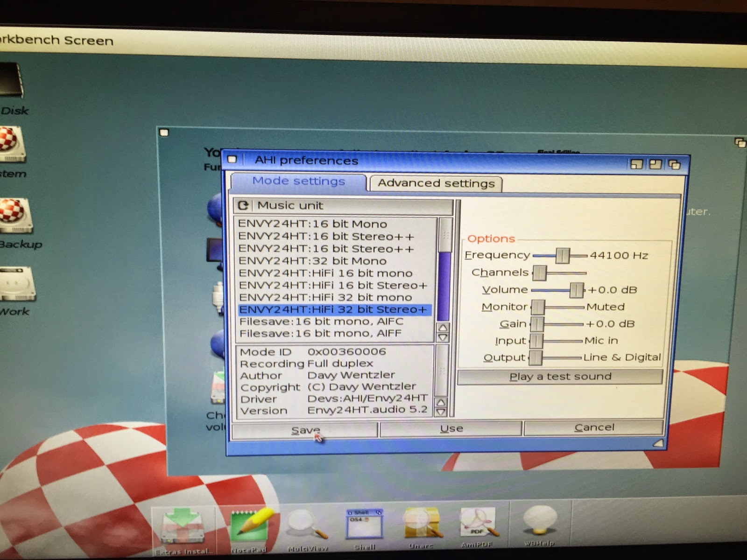Select ENVY24HT:HiFi 32 bit mono mode
This screenshot has height=560, width=747.
(x=325, y=297)
